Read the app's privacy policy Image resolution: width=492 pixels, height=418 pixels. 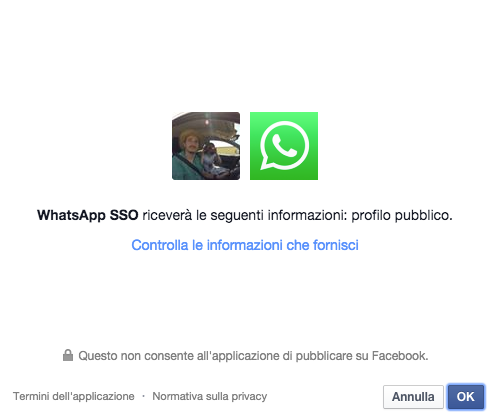[210, 396]
